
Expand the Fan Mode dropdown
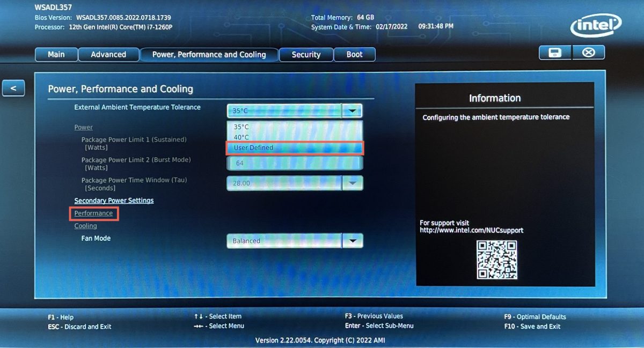[352, 241]
